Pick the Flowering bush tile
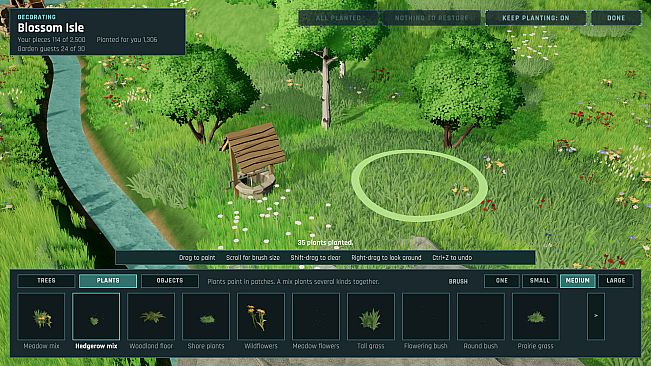 (426, 317)
